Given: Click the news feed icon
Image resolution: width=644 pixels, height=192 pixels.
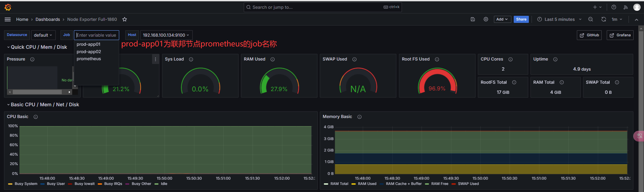Looking at the screenshot, I should 626,7.
